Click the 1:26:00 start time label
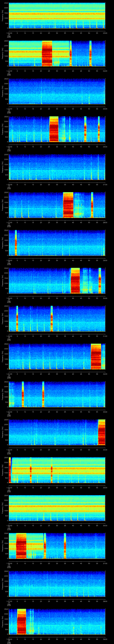Screen dimensions: 114x644 9,184
